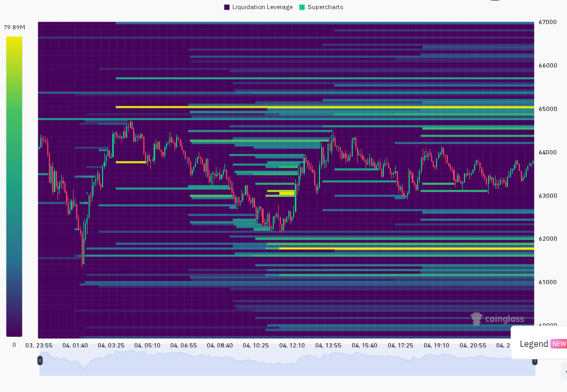Click the purple Liquidation Leverage legend swatch
Screen dimensions: 567x392
click(227, 7)
